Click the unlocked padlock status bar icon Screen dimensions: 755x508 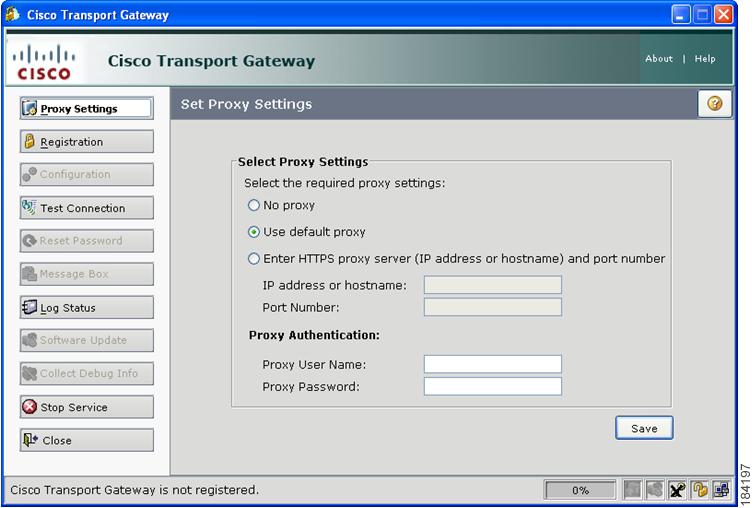[x=699, y=490]
